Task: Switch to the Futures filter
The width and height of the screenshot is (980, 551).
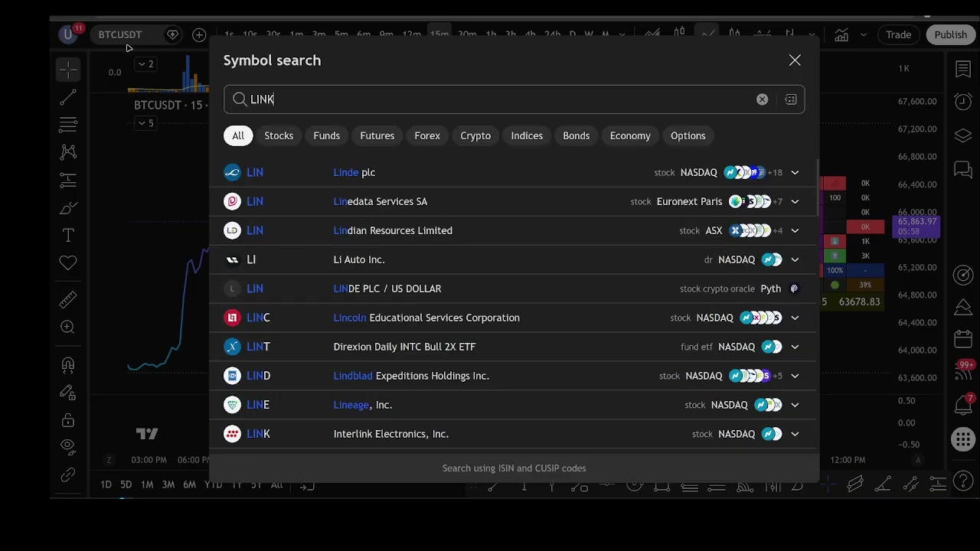Action: coord(377,135)
